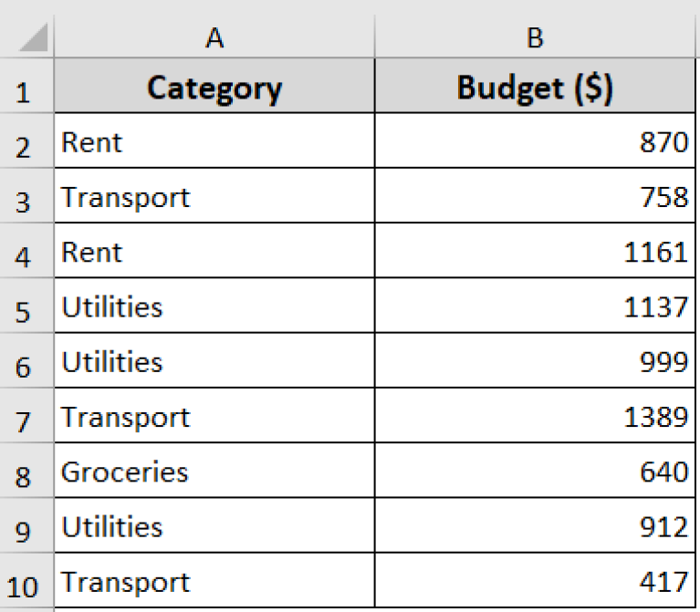This screenshot has height=612, width=700.
Task: Select the cell containing 417
Action: pos(535,582)
